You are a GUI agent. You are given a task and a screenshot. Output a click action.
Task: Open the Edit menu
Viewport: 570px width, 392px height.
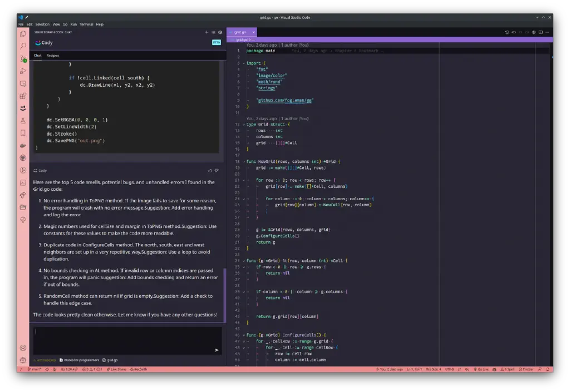pos(30,24)
